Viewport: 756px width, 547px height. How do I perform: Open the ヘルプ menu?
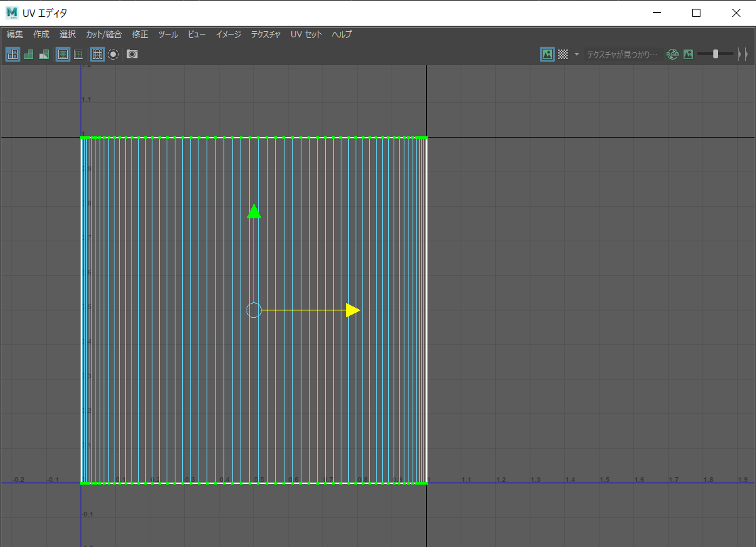point(341,35)
